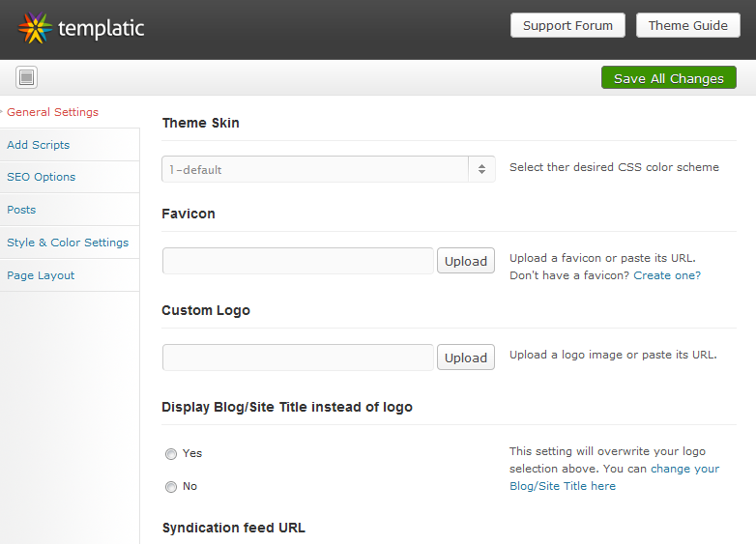Open the General Settings section
The image size is (756, 544).
(52, 112)
